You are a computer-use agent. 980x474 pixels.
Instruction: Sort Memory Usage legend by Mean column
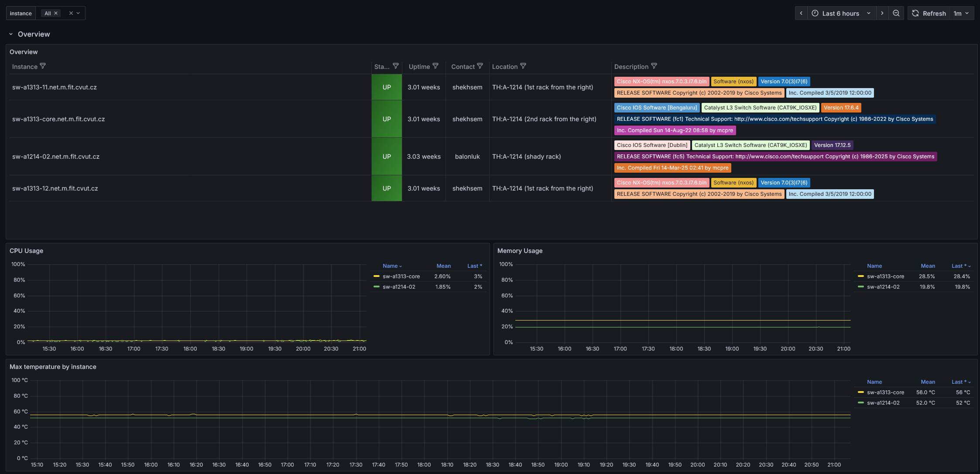coord(928,266)
